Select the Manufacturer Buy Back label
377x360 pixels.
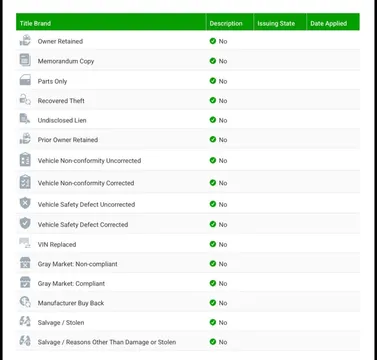pyautogui.click(x=71, y=303)
